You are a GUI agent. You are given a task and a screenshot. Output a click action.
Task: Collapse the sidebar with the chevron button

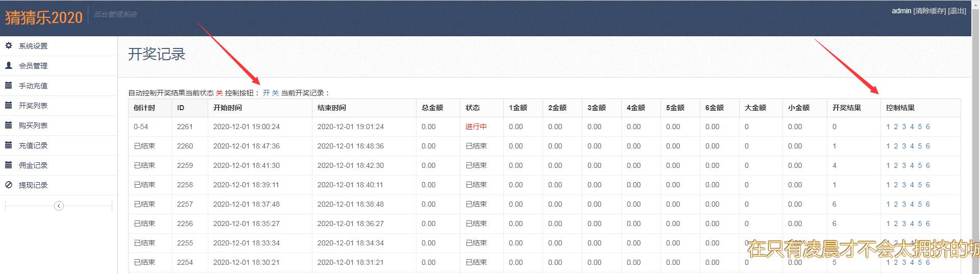pos(59,206)
